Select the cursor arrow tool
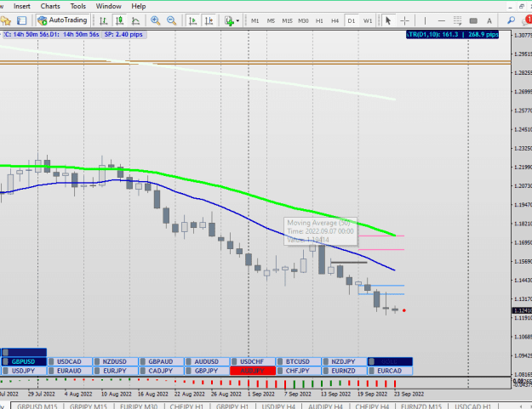The height and width of the screenshot is (409, 532). point(388,20)
